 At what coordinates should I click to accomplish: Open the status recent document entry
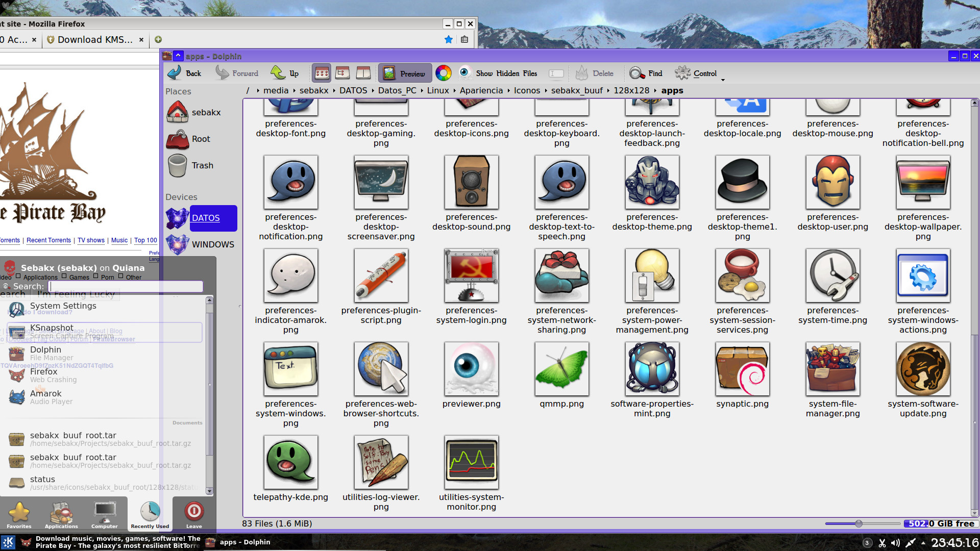[x=105, y=483]
